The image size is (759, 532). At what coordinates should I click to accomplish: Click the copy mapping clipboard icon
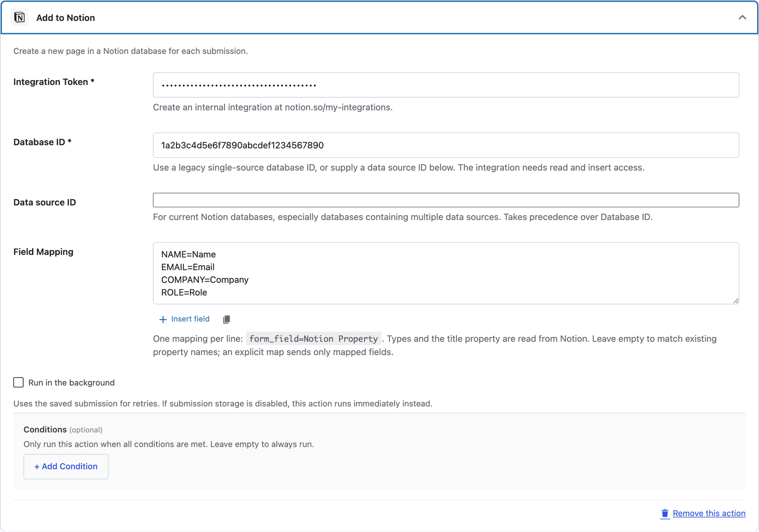[x=226, y=320]
